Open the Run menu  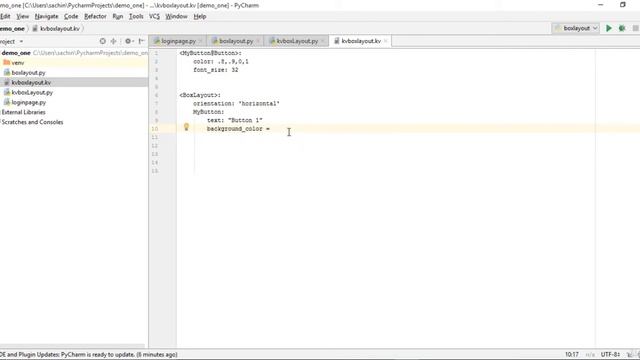(x=118, y=16)
